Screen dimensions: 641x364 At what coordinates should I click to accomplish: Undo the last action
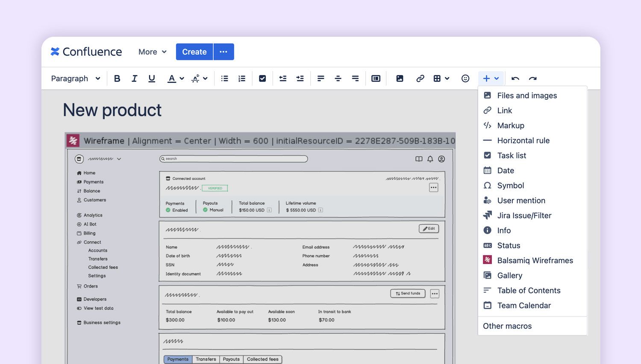[x=515, y=78]
